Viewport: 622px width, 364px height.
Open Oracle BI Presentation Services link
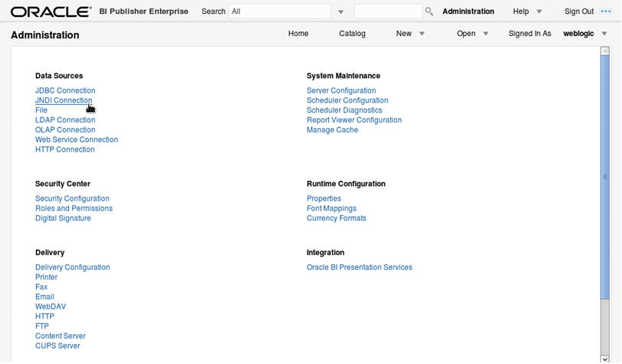click(x=359, y=267)
